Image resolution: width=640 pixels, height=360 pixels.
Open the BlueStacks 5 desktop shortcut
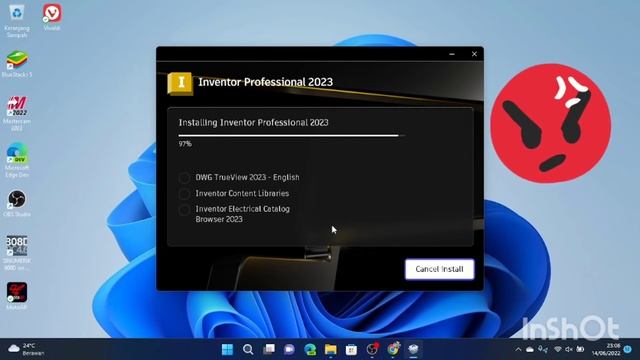click(x=17, y=64)
